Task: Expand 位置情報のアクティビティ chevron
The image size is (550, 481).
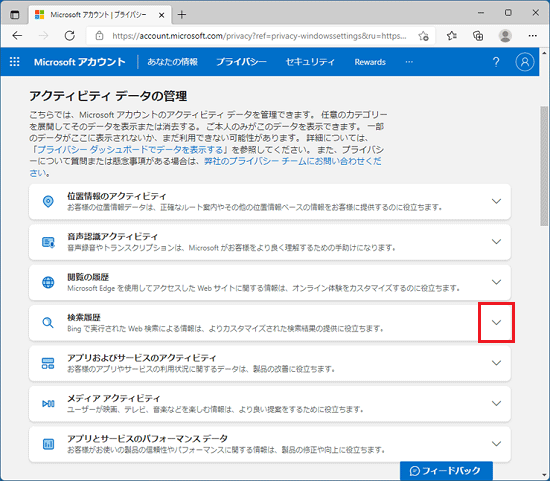Action: (x=496, y=201)
